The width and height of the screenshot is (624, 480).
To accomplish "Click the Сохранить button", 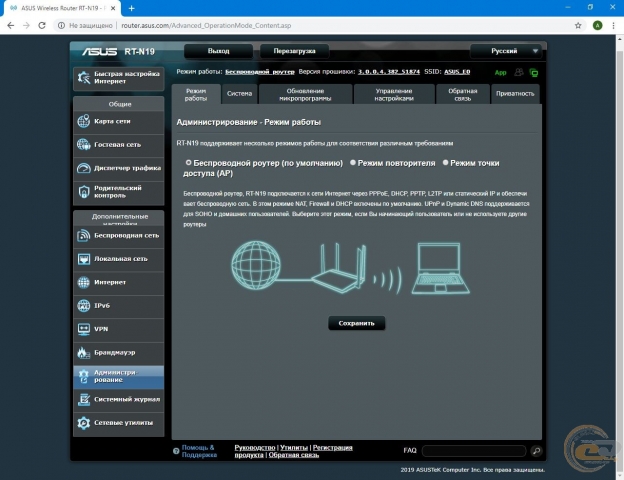I will point(357,323).
